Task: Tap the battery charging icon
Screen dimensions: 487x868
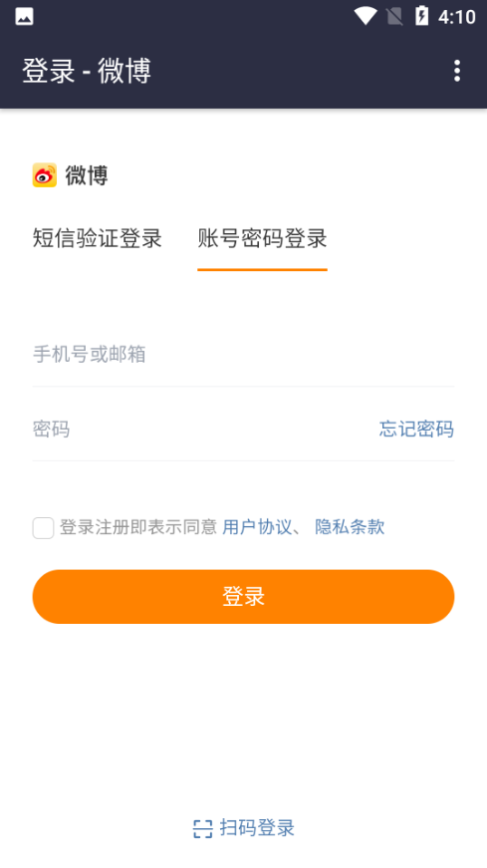Action: tap(421, 16)
